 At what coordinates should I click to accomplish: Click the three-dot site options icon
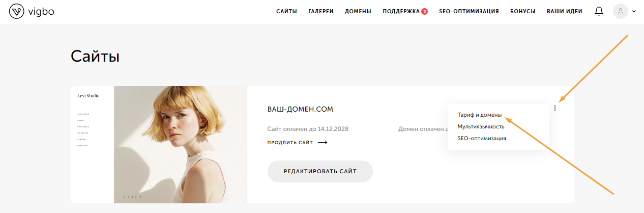coord(555,108)
